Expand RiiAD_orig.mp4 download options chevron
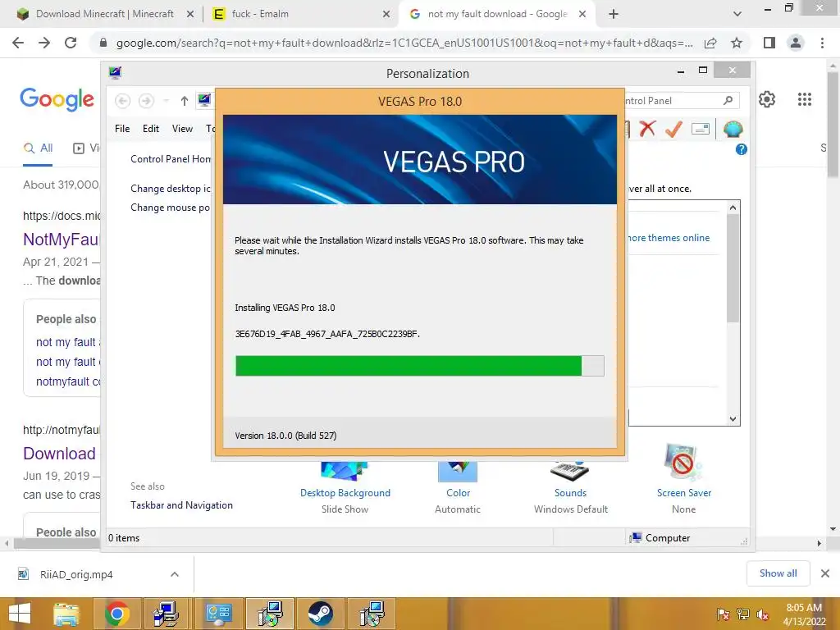The height and width of the screenshot is (630, 840). pos(175,574)
